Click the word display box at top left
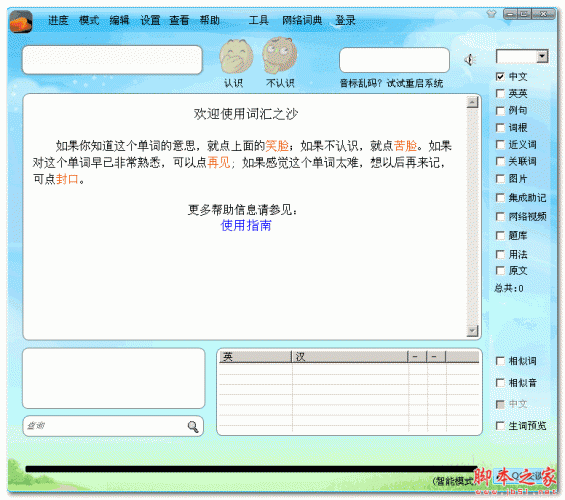The height and width of the screenshot is (500, 565). tap(112, 60)
